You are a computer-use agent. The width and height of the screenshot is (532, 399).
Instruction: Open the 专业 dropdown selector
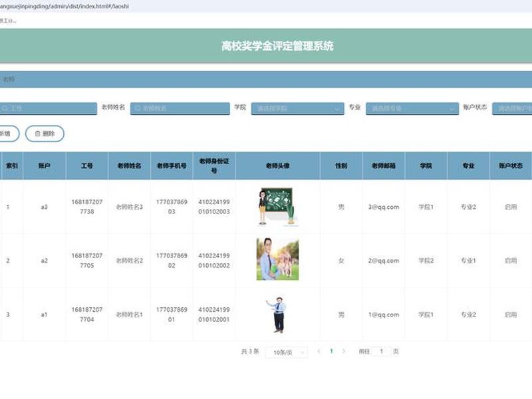[x=412, y=108]
